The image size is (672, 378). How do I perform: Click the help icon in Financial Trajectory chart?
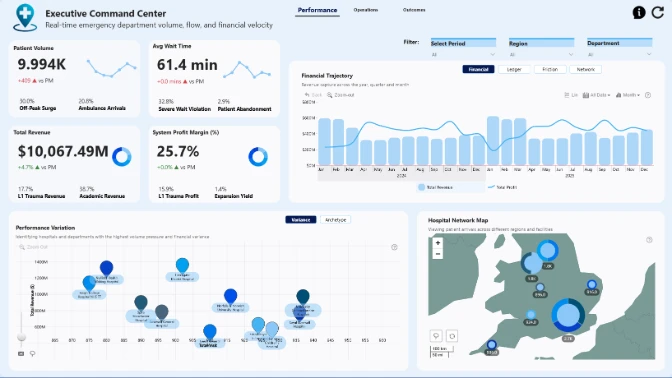(x=648, y=95)
